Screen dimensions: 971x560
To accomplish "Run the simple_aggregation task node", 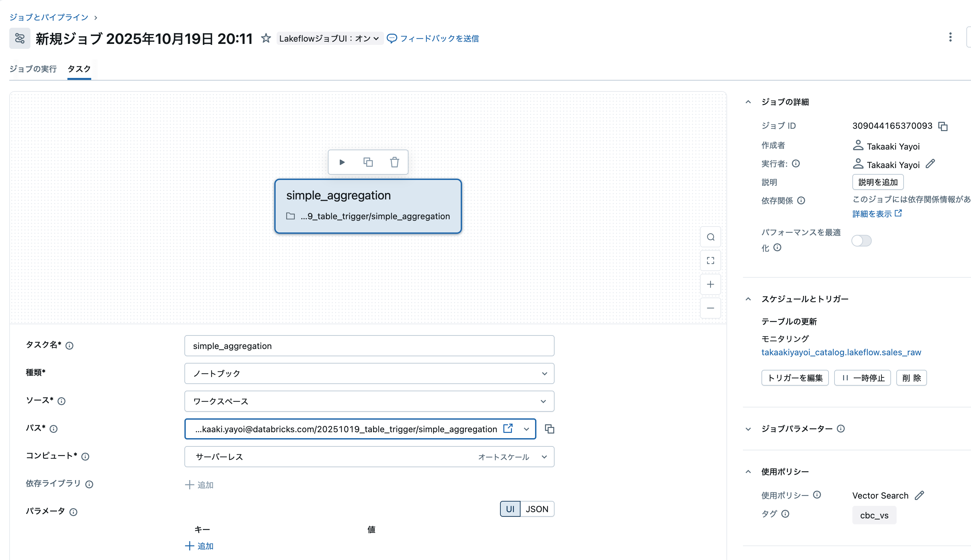I will 342,162.
